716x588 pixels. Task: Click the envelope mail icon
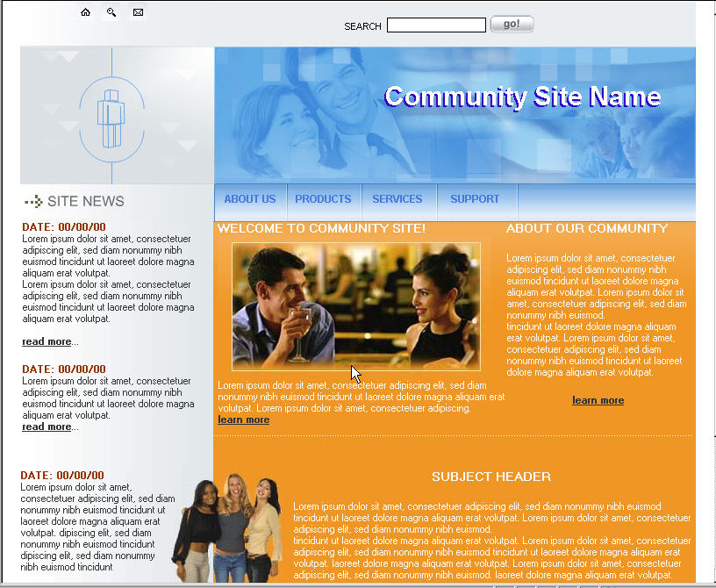pos(138,12)
